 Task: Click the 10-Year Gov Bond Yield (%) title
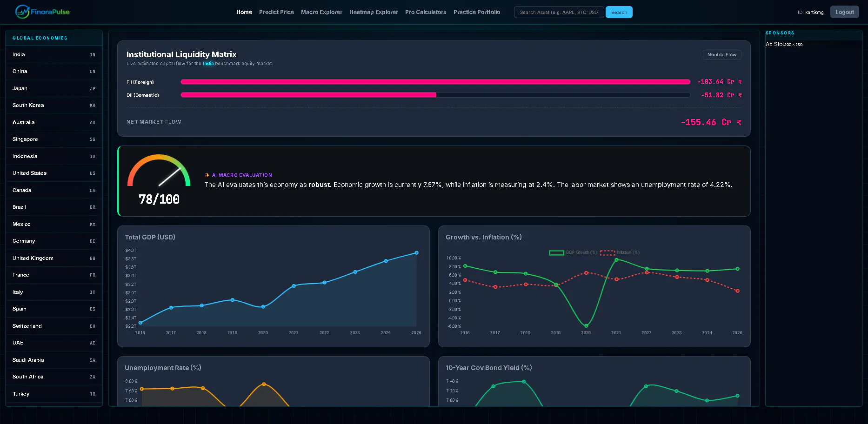tap(489, 368)
